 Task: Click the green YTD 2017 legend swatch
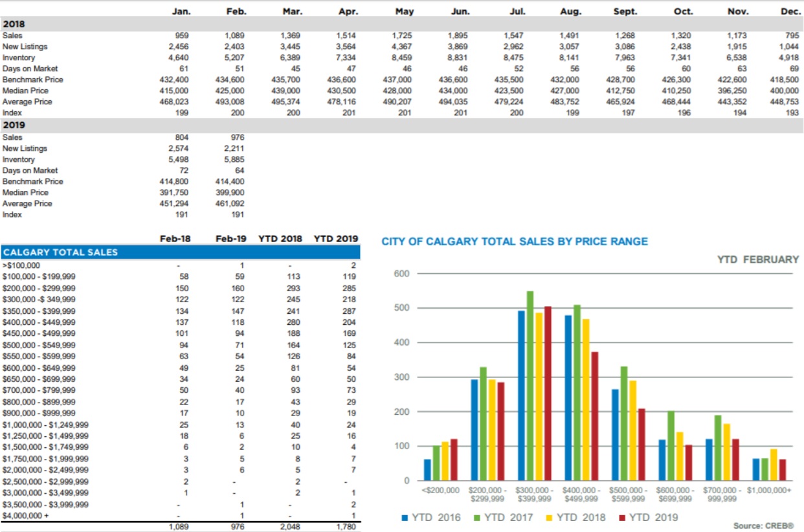click(x=478, y=518)
